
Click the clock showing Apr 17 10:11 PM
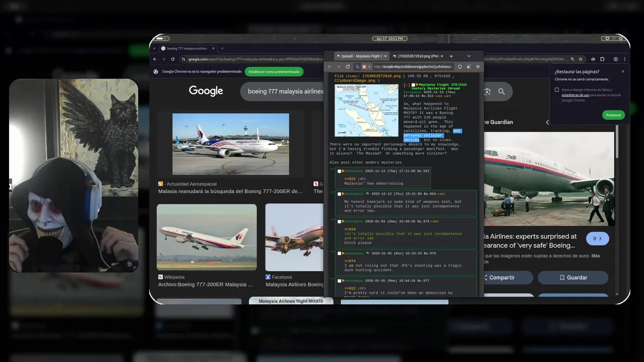[x=389, y=38]
